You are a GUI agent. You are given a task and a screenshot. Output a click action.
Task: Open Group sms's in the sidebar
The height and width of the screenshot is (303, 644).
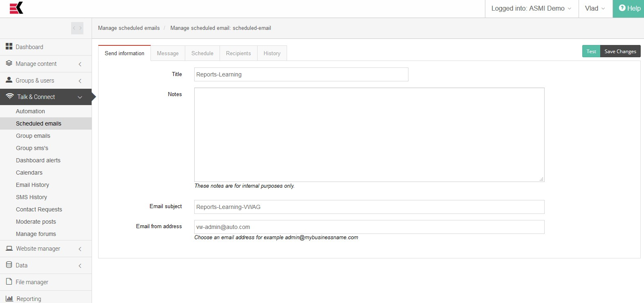click(x=46, y=148)
